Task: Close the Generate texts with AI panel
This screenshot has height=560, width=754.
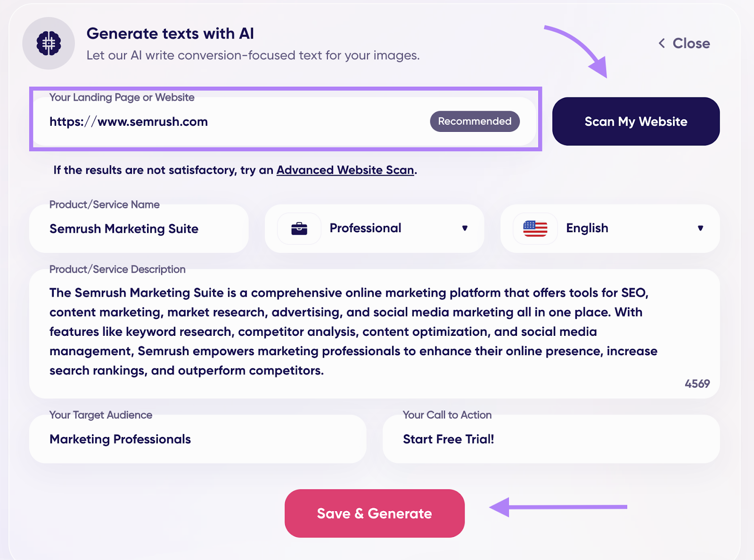Action: point(684,43)
